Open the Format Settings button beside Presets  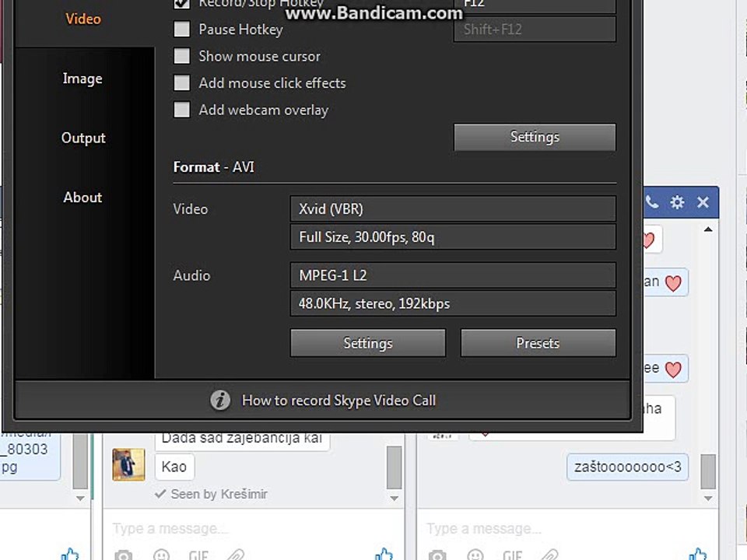(x=368, y=343)
